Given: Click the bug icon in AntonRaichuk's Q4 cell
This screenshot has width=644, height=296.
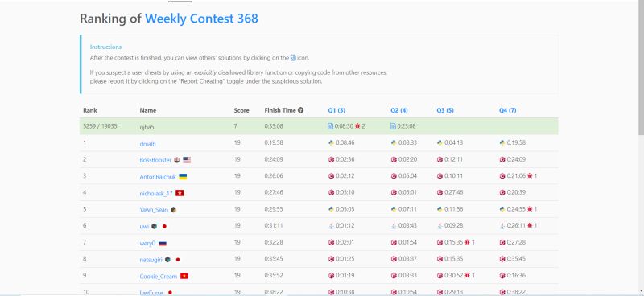Looking at the screenshot, I should (530, 175).
